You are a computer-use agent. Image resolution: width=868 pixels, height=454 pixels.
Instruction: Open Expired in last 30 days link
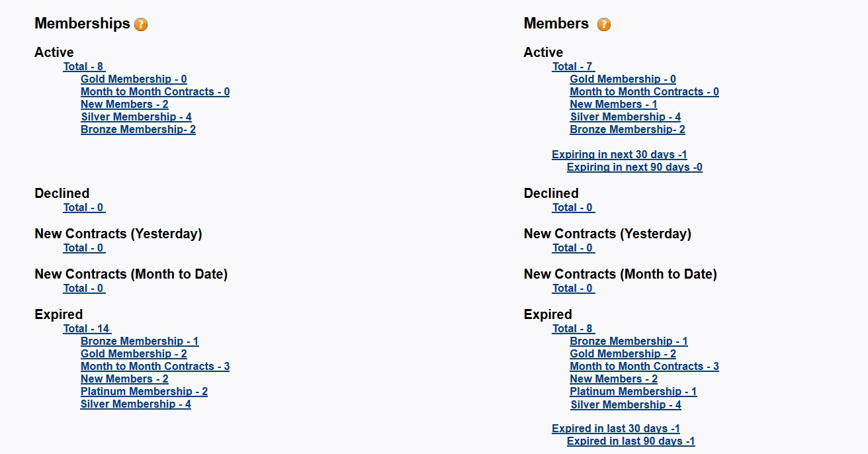pyautogui.click(x=615, y=428)
